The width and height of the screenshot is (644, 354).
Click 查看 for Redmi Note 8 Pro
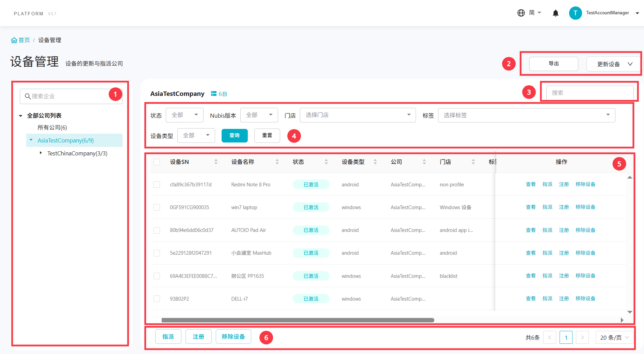531,184
